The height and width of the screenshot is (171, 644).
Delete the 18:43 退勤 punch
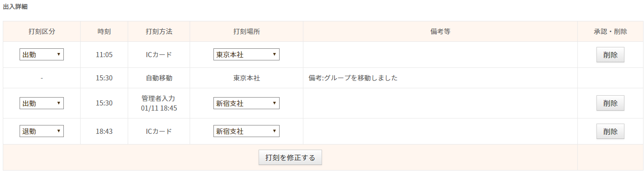pyautogui.click(x=610, y=131)
